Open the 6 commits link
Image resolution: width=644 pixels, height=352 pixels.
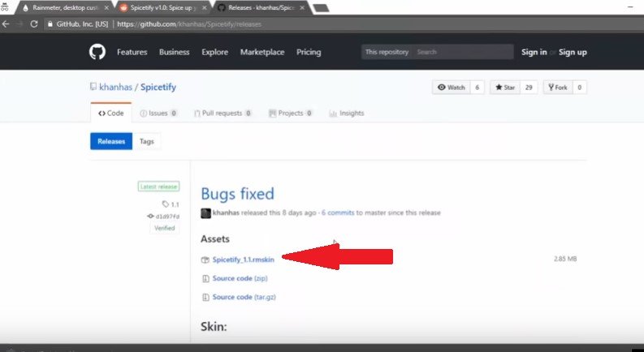[338, 213]
